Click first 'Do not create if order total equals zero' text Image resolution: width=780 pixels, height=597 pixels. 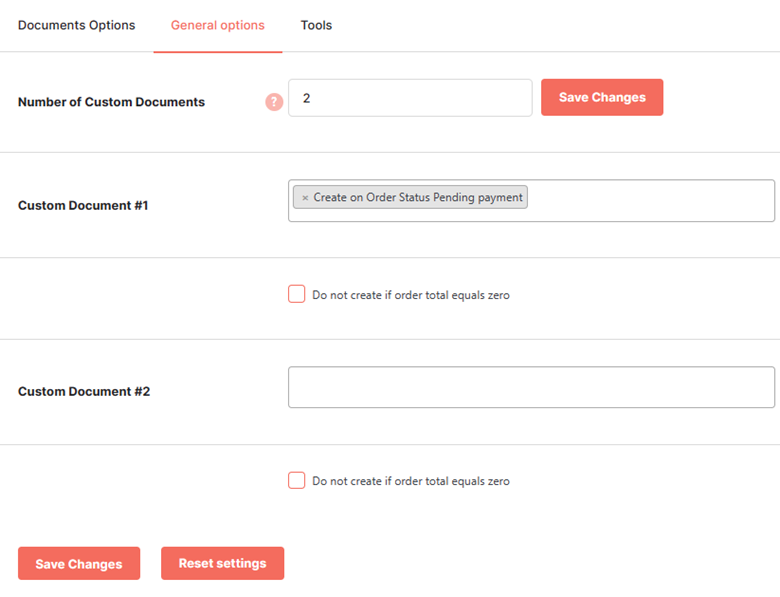point(411,295)
